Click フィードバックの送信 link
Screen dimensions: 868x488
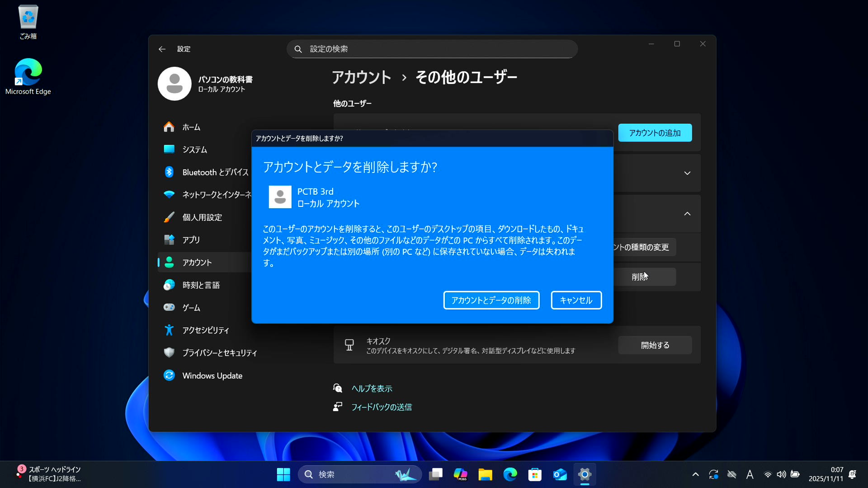pos(382,407)
